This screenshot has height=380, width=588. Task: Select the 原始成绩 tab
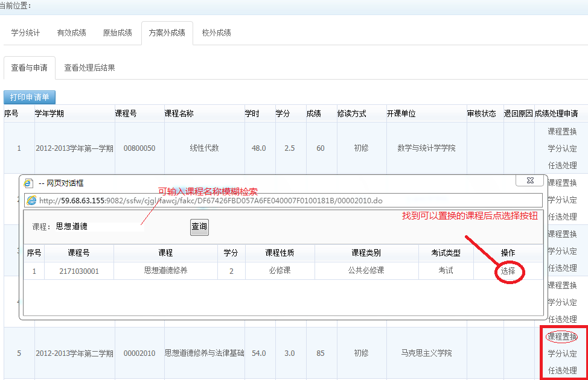tap(118, 33)
